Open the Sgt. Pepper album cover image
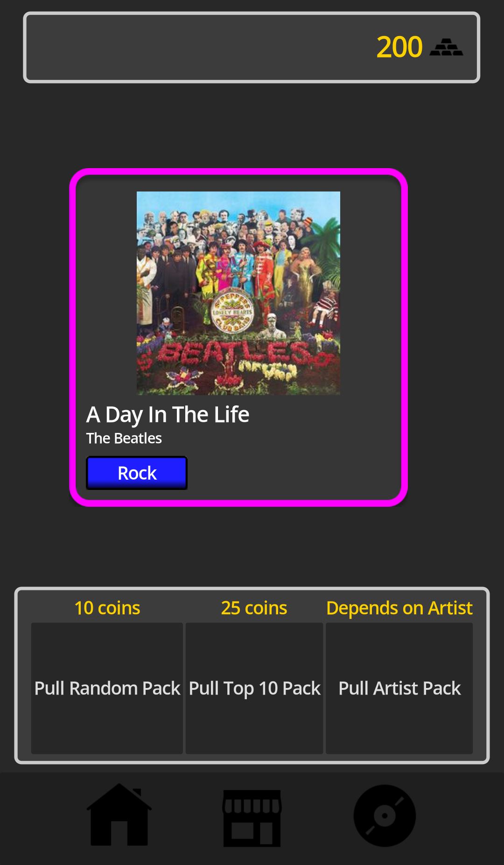This screenshot has height=865, width=504. point(238,293)
